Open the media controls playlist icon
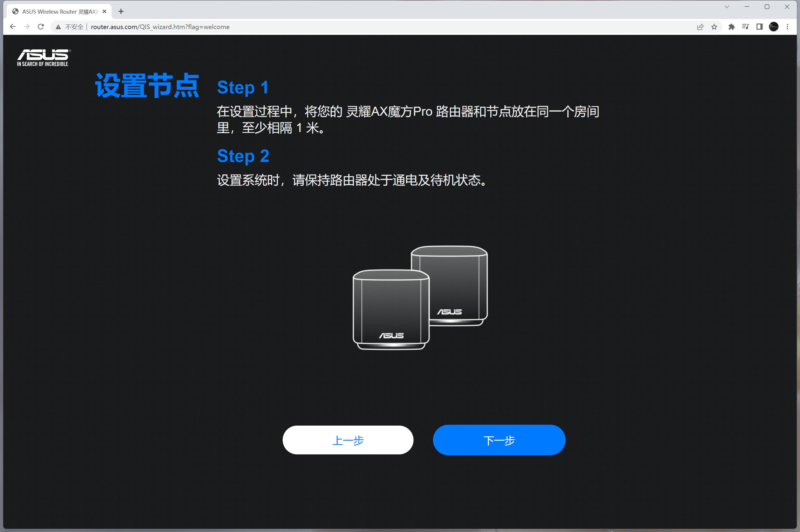Viewport: 800px width, 532px height. point(746,26)
